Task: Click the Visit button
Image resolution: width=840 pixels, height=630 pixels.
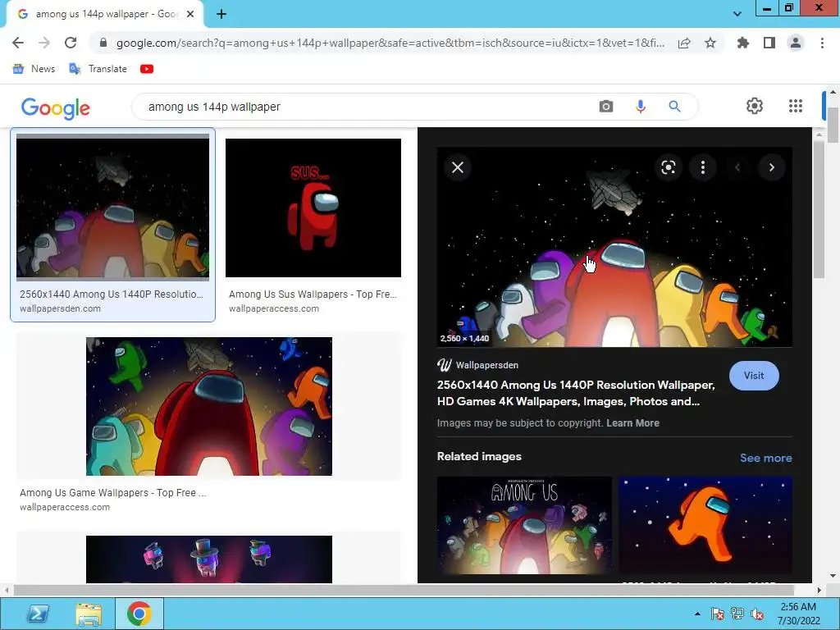Action: coord(754,376)
